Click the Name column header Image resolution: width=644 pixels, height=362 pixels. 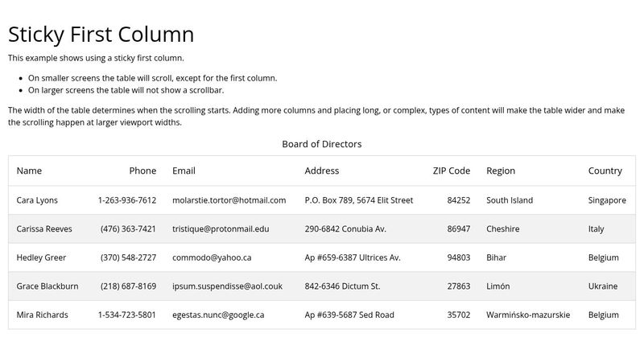pyautogui.click(x=29, y=171)
